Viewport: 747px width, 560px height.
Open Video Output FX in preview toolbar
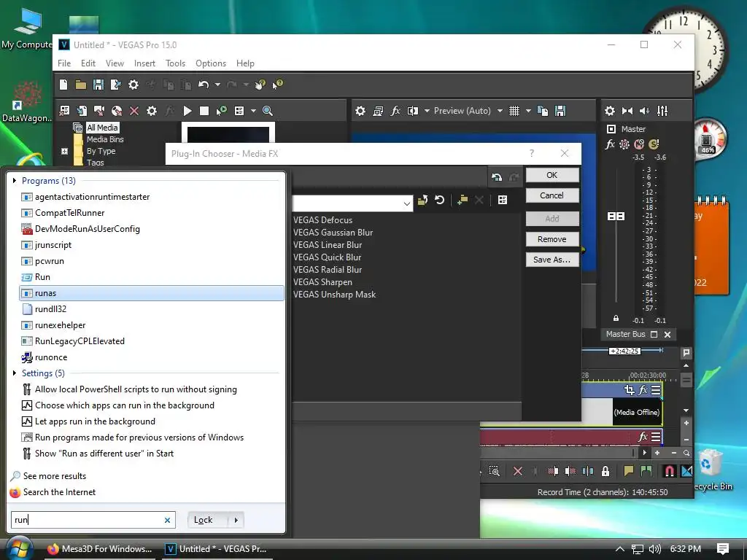395,111
